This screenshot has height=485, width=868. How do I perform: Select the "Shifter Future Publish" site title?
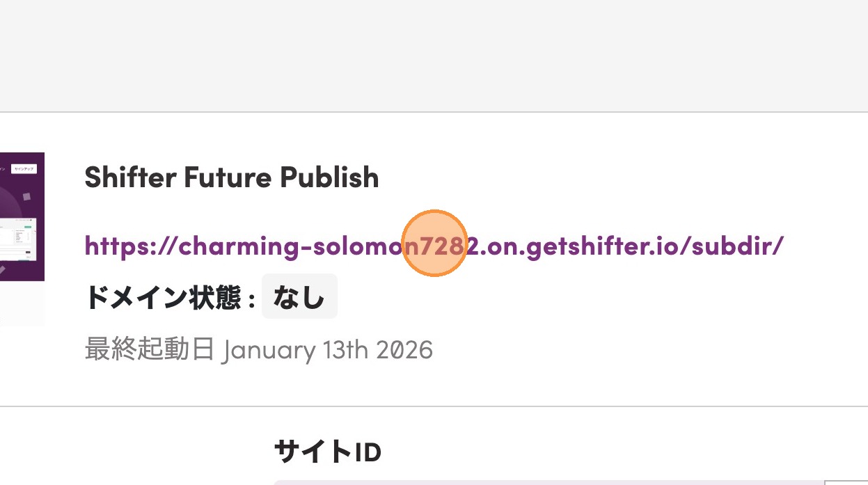click(231, 177)
